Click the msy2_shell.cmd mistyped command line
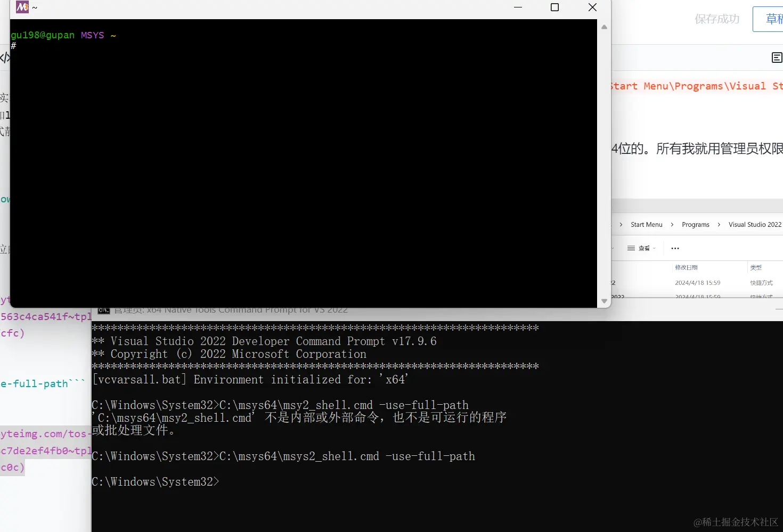 point(280,405)
